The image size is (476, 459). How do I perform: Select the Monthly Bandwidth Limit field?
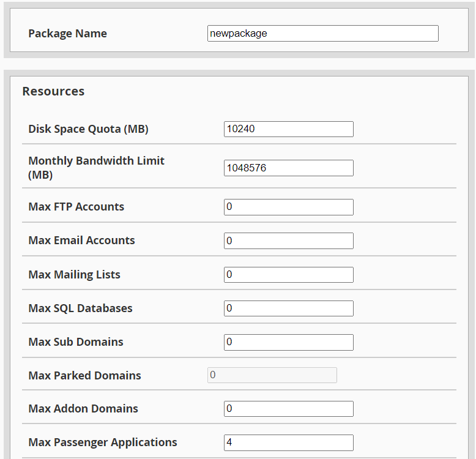[288, 168]
